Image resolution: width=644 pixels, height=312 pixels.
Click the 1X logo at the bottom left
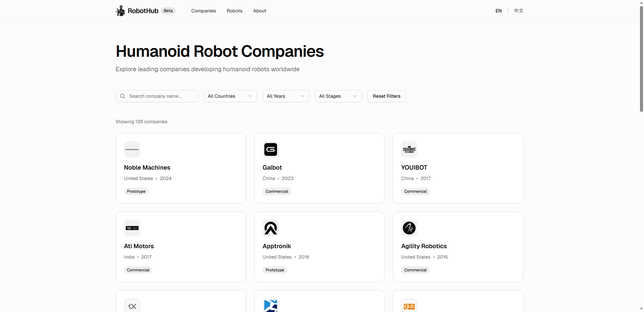pyautogui.click(x=132, y=306)
